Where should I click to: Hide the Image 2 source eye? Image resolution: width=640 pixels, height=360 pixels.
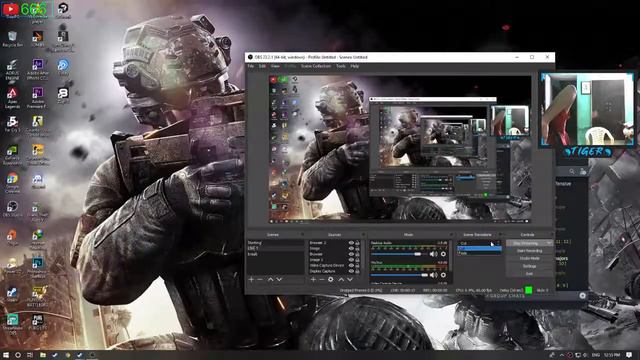tap(351, 260)
